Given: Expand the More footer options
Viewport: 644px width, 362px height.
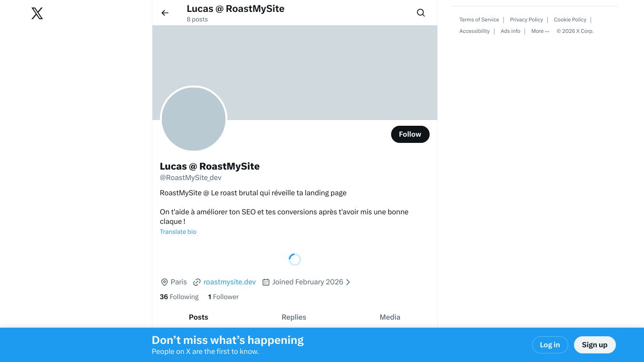Looking at the screenshot, I should coord(540,31).
